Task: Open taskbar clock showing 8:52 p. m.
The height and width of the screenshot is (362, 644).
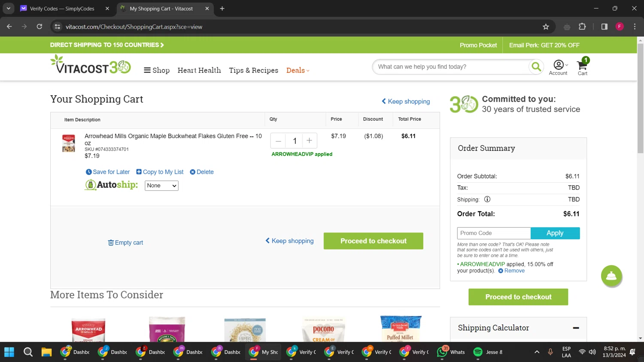Action: click(x=614, y=352)
